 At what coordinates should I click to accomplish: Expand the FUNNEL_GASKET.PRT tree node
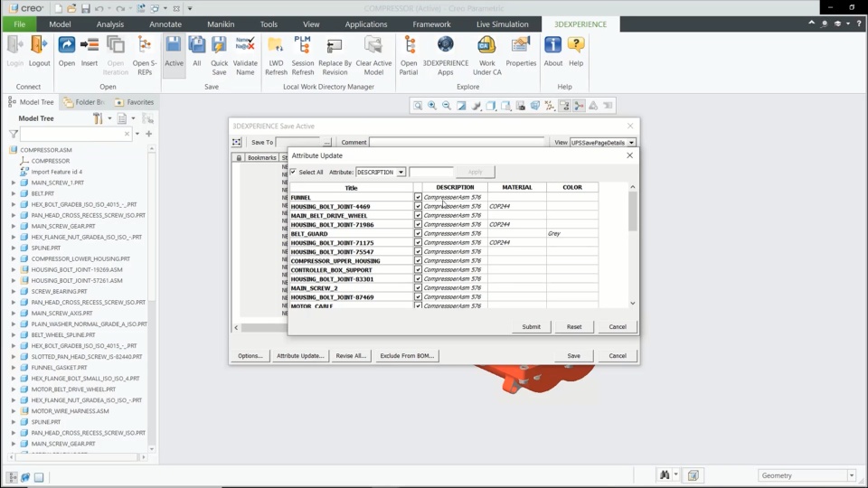(x=14, y=368)
